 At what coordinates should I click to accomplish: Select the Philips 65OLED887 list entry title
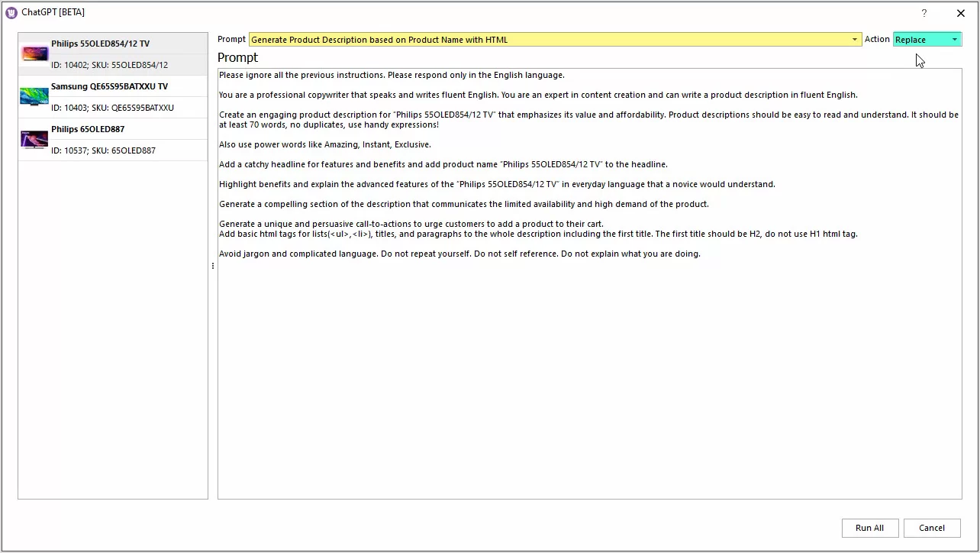[88, 129]
